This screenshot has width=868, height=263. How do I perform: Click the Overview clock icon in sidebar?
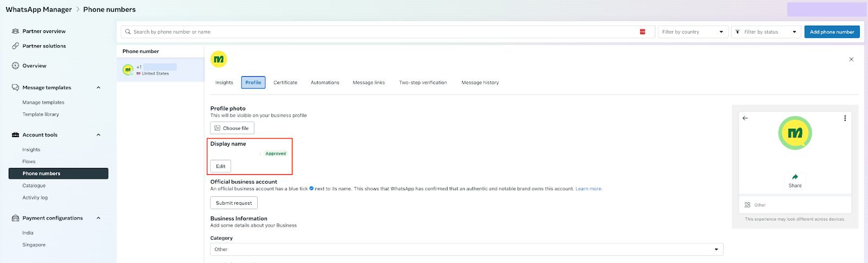(x=15, y=66)
